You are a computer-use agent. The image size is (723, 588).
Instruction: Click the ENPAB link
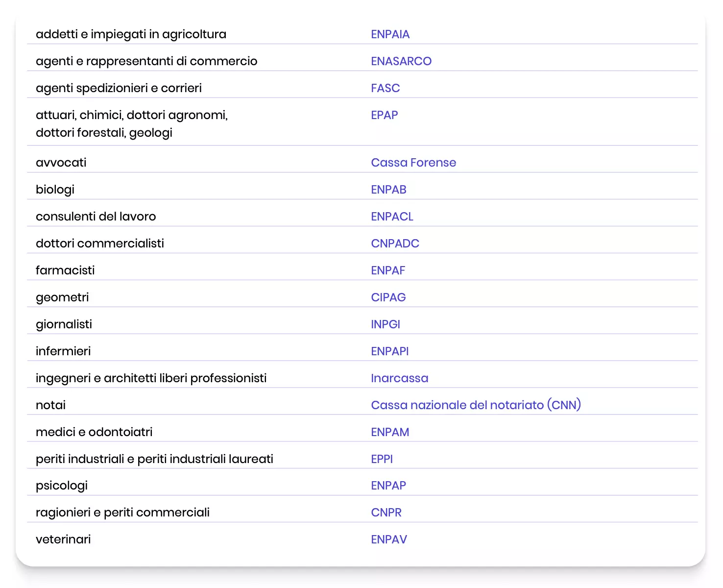click(x=388, y=190)
